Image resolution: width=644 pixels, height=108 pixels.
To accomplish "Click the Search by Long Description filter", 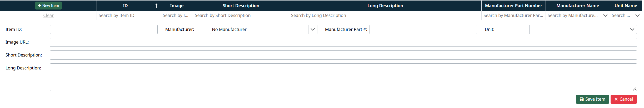I will [385, 15].
